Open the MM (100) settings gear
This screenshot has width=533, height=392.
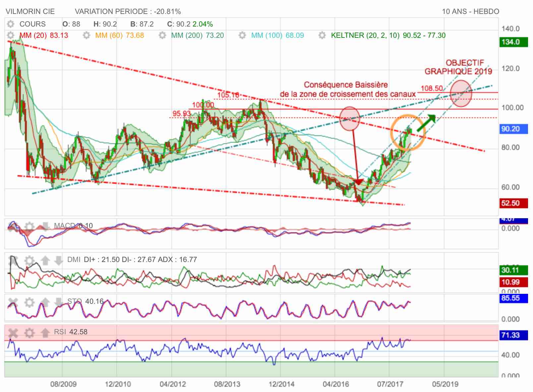242,35
